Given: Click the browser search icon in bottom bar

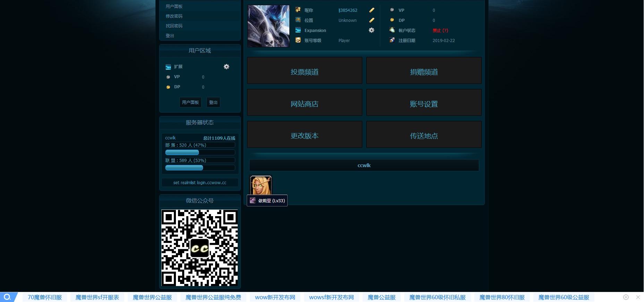Looking at the screenshot, I should [x=7, y=297].
